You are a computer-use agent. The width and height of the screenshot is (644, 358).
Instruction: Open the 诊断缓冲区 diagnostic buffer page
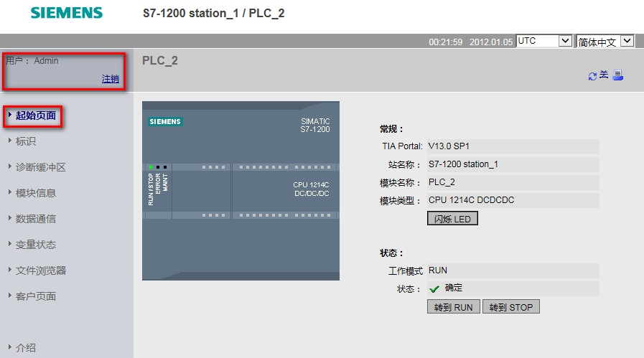coord(41,167)
